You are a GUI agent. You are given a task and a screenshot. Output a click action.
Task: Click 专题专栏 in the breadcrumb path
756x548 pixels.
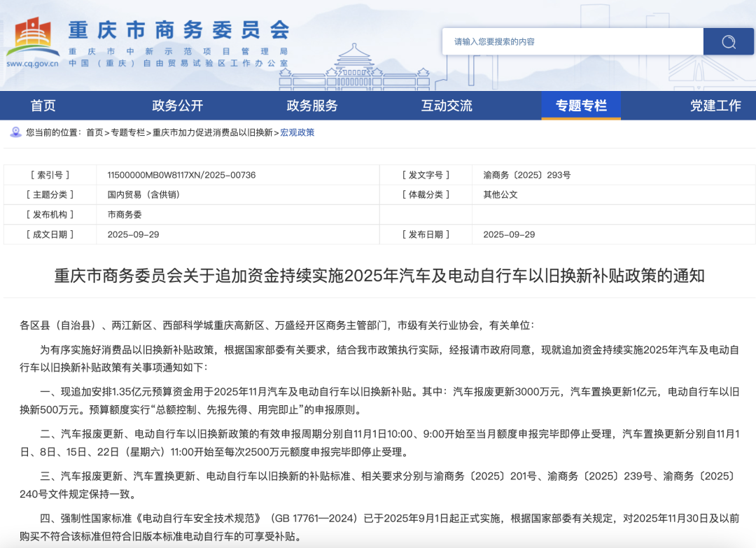pyautogui.click(x=128, y=132)
